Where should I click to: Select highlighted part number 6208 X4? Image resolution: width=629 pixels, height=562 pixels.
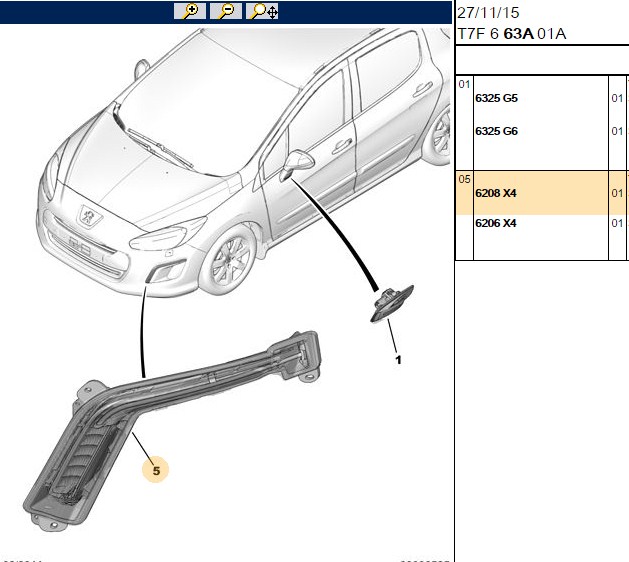click(496, 193)
